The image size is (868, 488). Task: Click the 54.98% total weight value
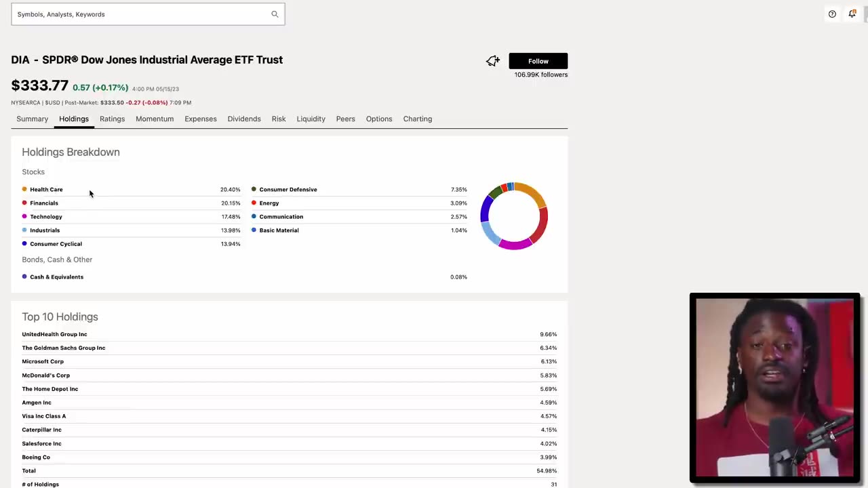click(x=547, y=470)
